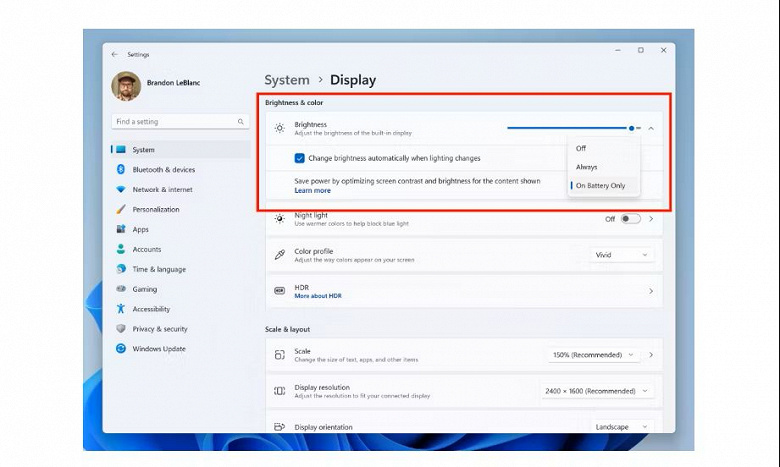Choose Off in the dropdown list

603,148
